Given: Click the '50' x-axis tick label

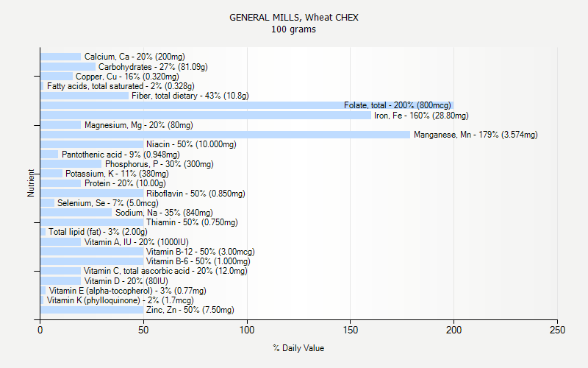Looking at the screenshot, I should 143,330.
